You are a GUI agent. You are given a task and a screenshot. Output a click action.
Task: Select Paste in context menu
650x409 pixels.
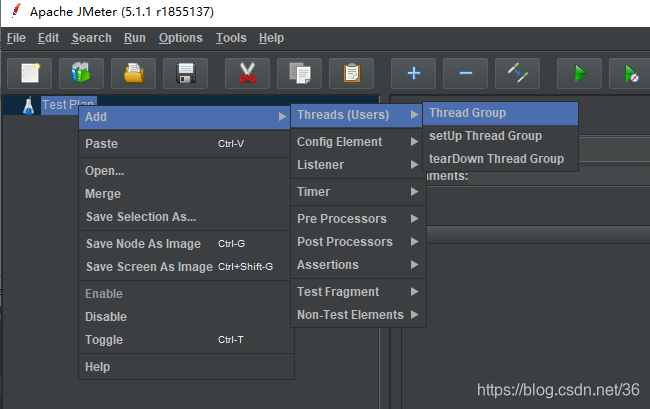coord(185,144)
